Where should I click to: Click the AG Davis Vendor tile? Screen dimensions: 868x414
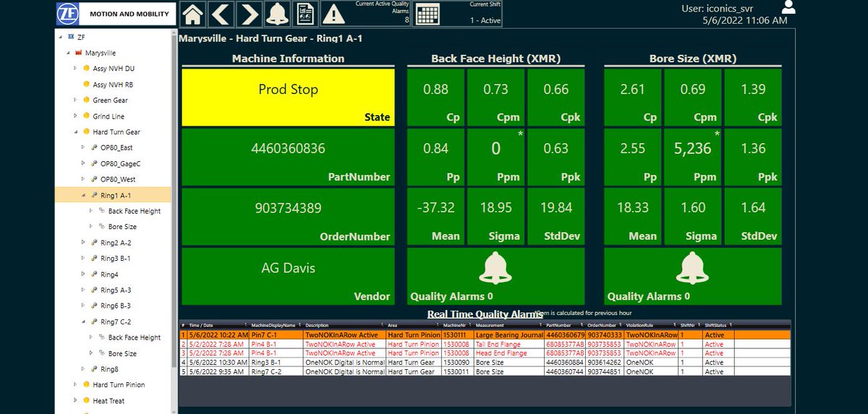pyautogui.click(x=288, y=276)
